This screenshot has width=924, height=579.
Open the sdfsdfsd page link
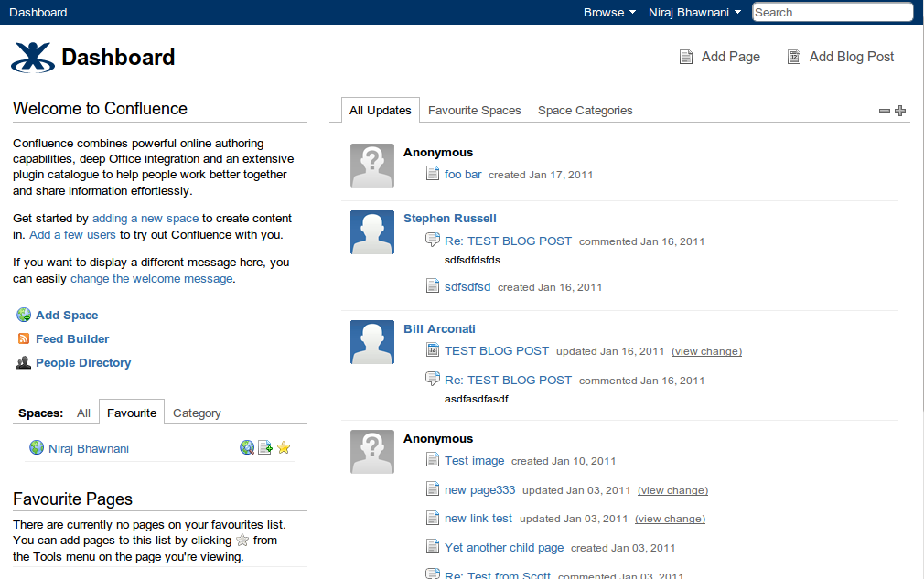[x=467, y=287]
